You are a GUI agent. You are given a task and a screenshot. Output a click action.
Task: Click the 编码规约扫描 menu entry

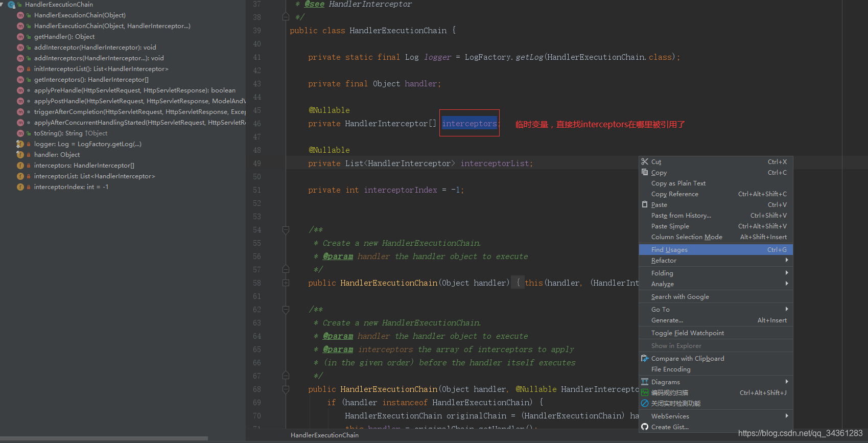click(716, 393)
